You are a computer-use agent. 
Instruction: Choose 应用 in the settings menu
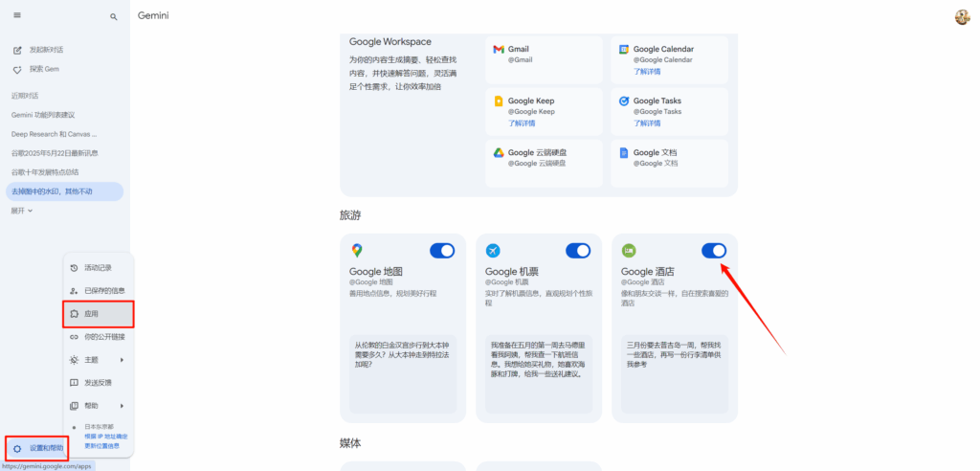99,314
